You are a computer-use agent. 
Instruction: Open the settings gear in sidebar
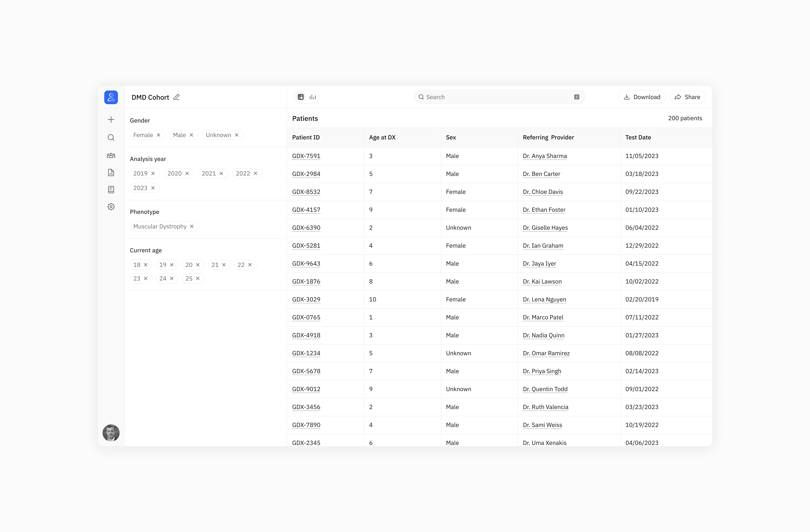coord(111,207)
